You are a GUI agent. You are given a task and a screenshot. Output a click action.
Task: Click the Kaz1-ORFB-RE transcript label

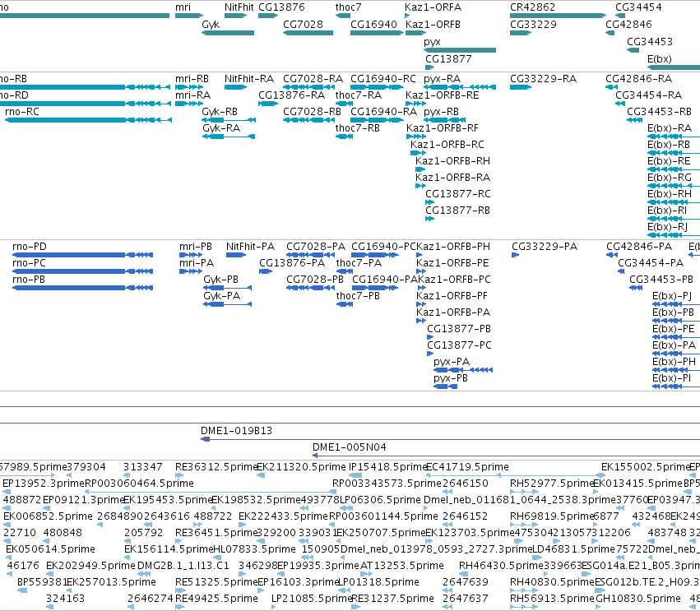[x=442, y=95]
